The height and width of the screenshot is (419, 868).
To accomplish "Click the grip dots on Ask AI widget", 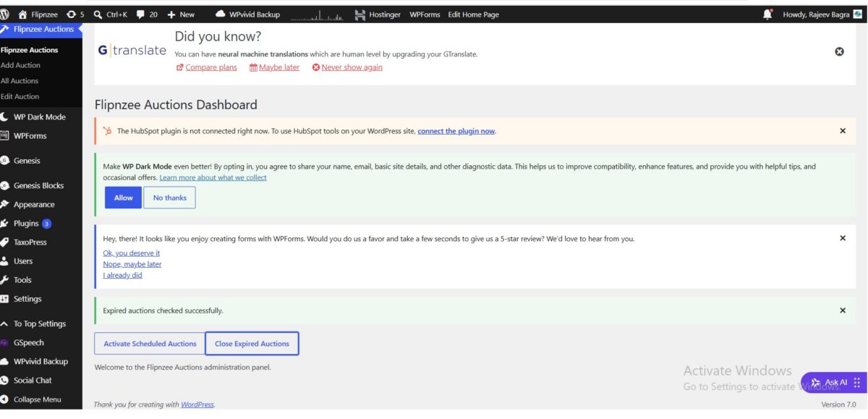I will (857, 382).
